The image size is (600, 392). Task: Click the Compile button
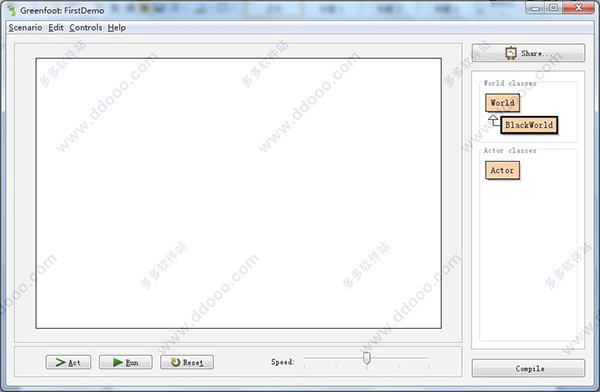(528, 368)
